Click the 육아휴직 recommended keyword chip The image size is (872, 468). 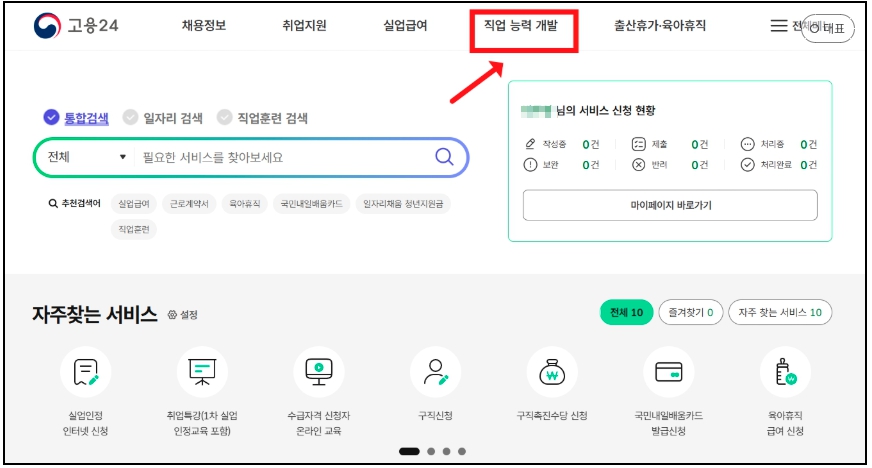click(x=245, y=204)
